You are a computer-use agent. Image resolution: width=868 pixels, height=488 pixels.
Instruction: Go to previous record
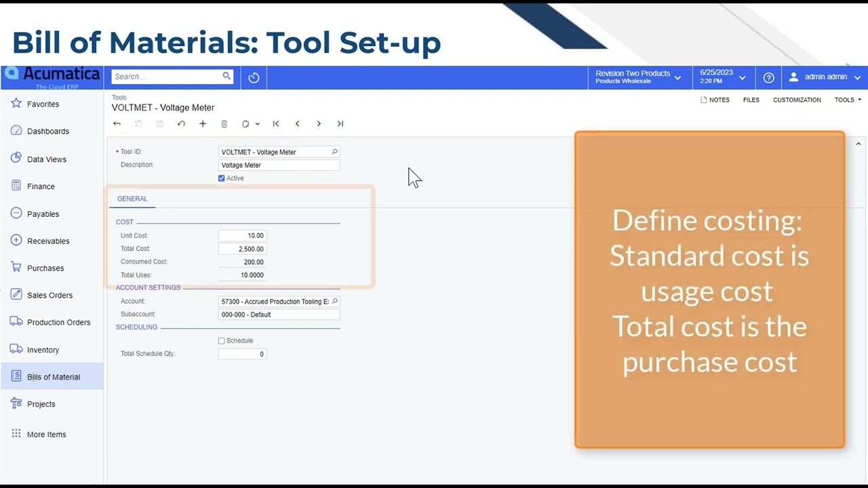coord(297,124)
